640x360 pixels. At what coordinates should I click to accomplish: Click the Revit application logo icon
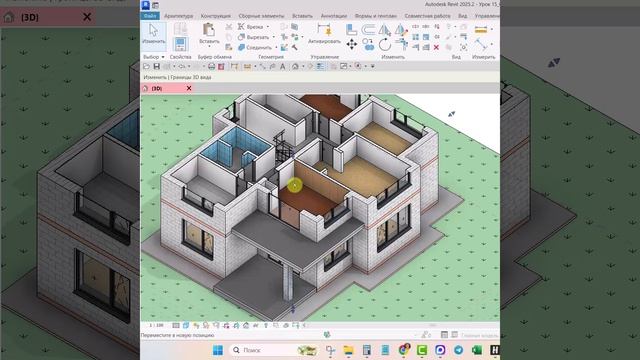click(146, 5)
